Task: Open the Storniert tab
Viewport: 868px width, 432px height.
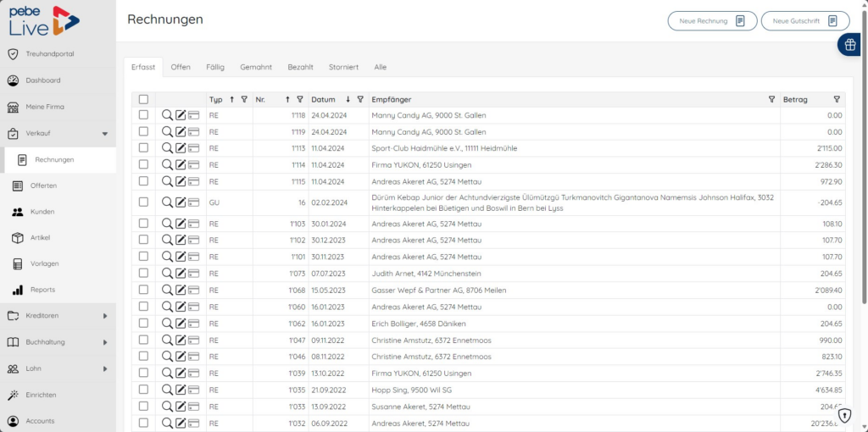Action: coord(344,67)
